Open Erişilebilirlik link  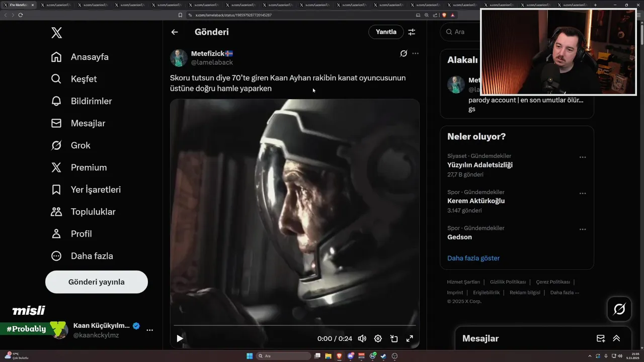[486, 293]
